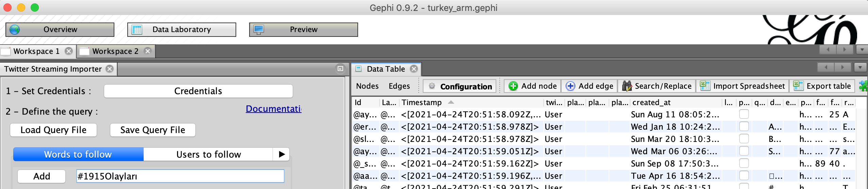Maximize the Twitter Streaming Importer panel

click(340, 69)
